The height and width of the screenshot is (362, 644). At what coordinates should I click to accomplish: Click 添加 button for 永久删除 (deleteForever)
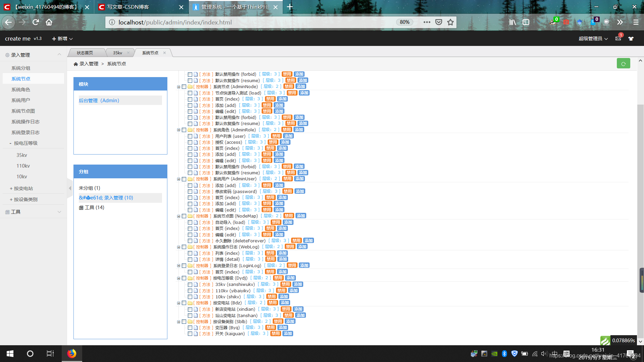[308, 241]
